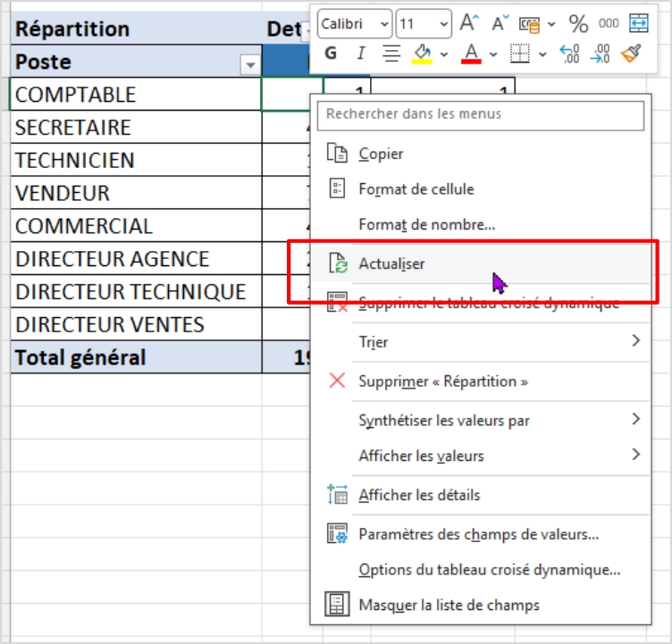The image size is (672, 644).
Task: Open the font size 11 dropdown
Action: pyautogui.click(x=444, y=24)
